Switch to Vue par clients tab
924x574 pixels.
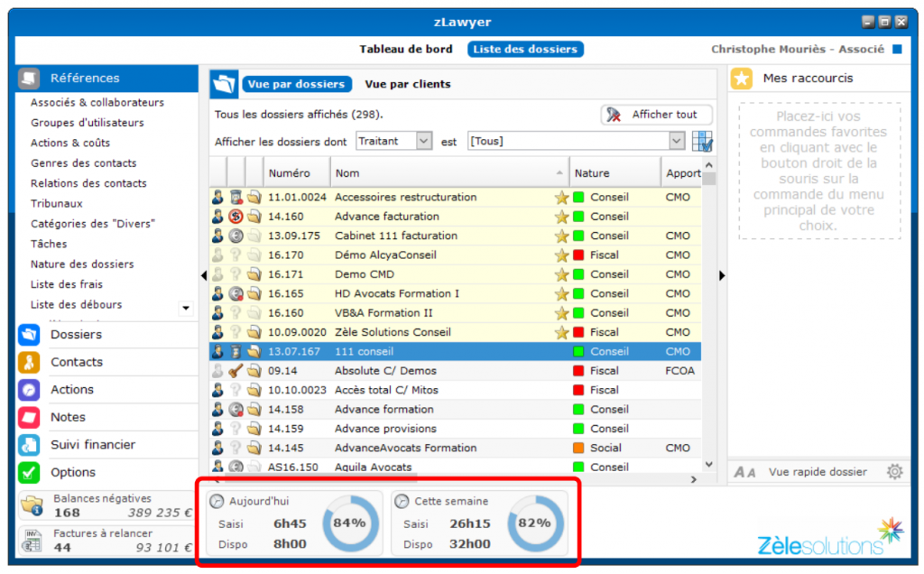click(x=408, y=84)
